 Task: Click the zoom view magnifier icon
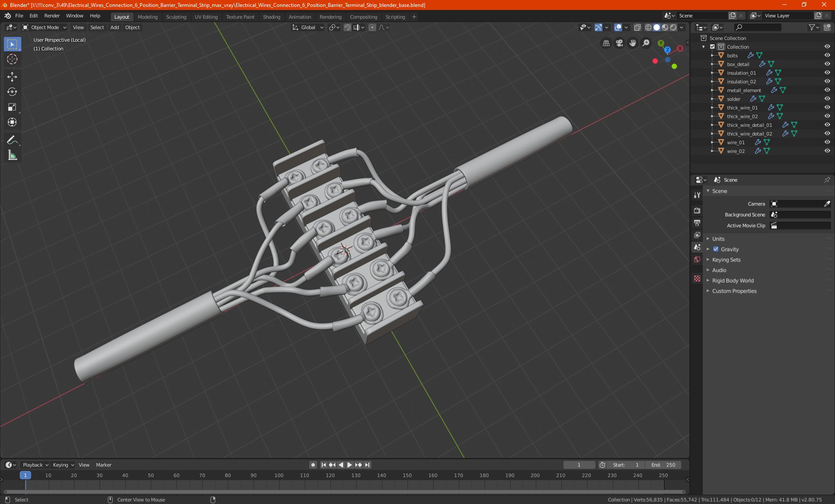click(x=646, y=43)
